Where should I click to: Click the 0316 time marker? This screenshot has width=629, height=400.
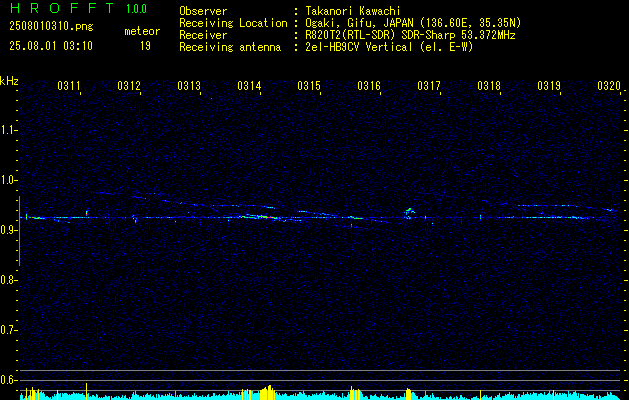pos(369,85)
